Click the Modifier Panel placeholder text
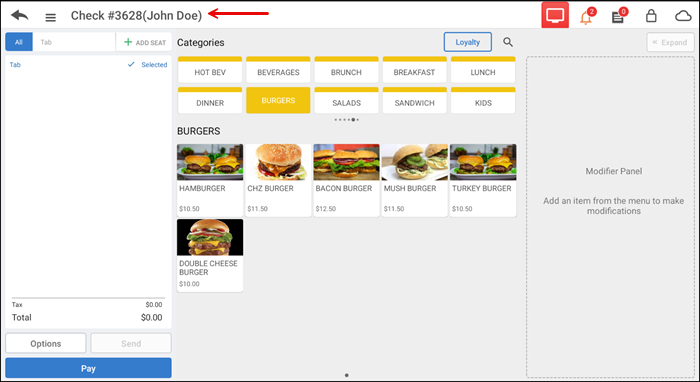Screen dimensions: 700x382 tap(613, 171)
